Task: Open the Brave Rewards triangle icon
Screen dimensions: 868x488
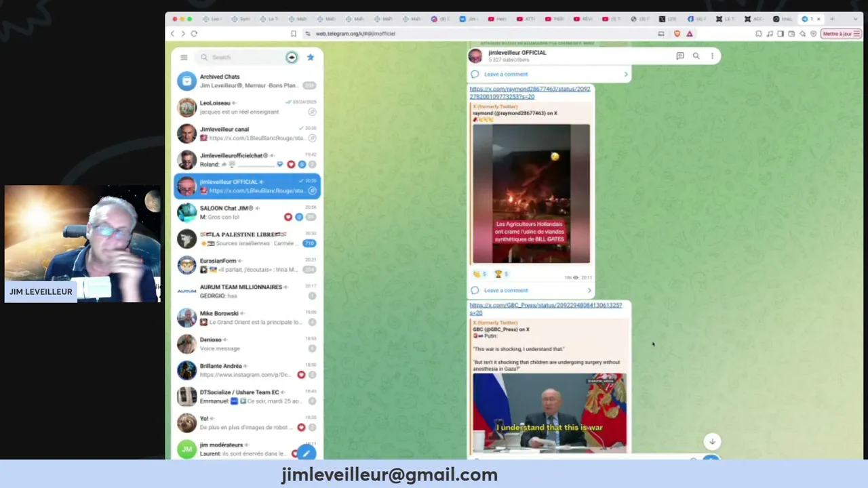Action: click(x=690, y=34)
